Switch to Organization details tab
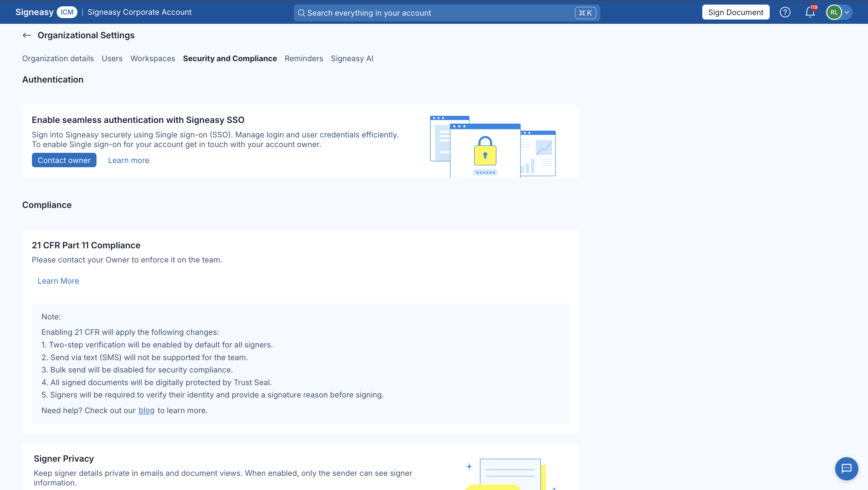This screenshot has width=868, height=490. (58, 59)
